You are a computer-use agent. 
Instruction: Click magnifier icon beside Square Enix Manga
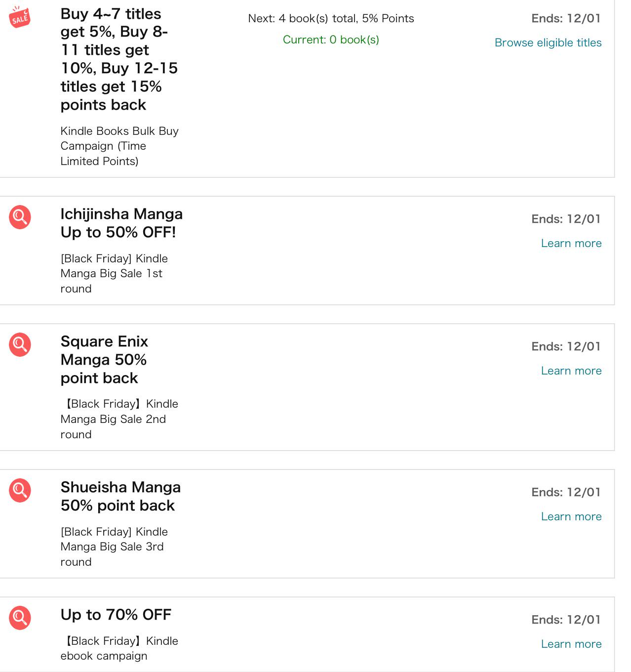(x=20, y=344)
